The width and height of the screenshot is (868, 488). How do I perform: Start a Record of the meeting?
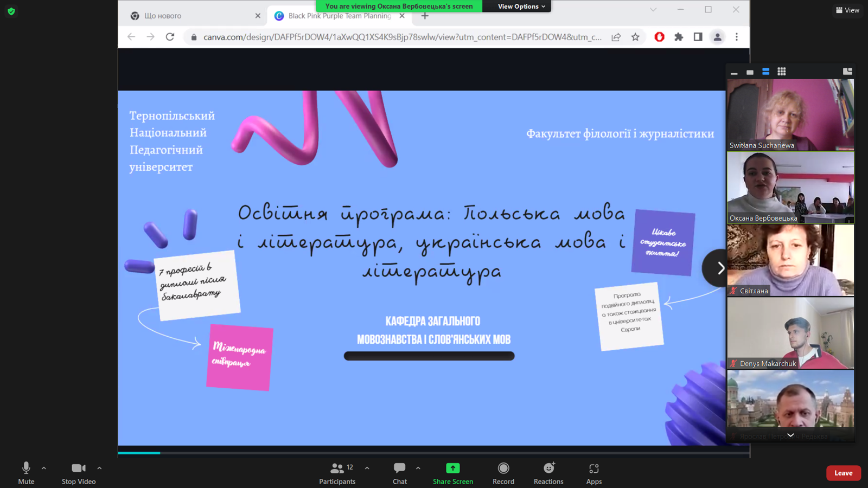(503, 472)
